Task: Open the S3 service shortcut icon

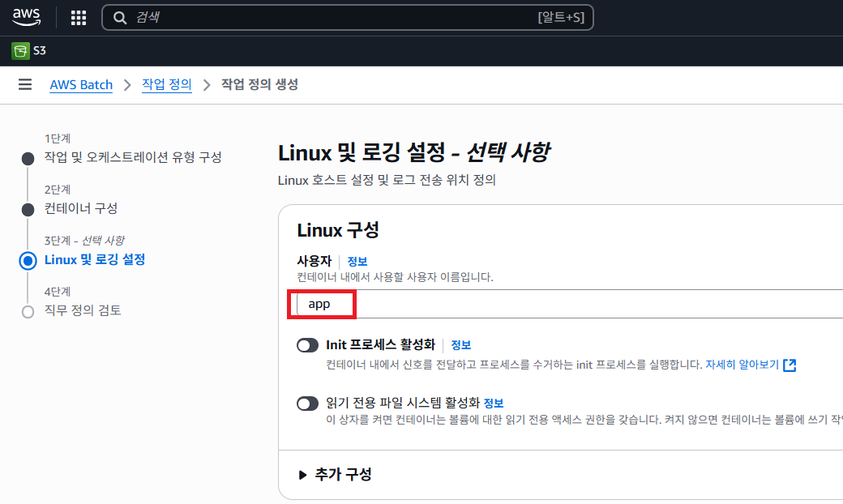Action: 20,51
